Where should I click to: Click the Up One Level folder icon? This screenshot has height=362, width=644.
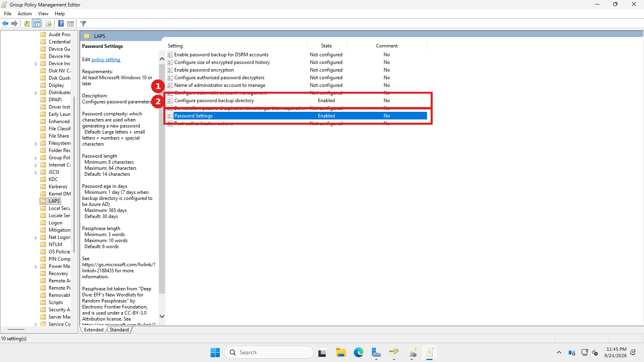pyautogui.click(x=27, y=23)
